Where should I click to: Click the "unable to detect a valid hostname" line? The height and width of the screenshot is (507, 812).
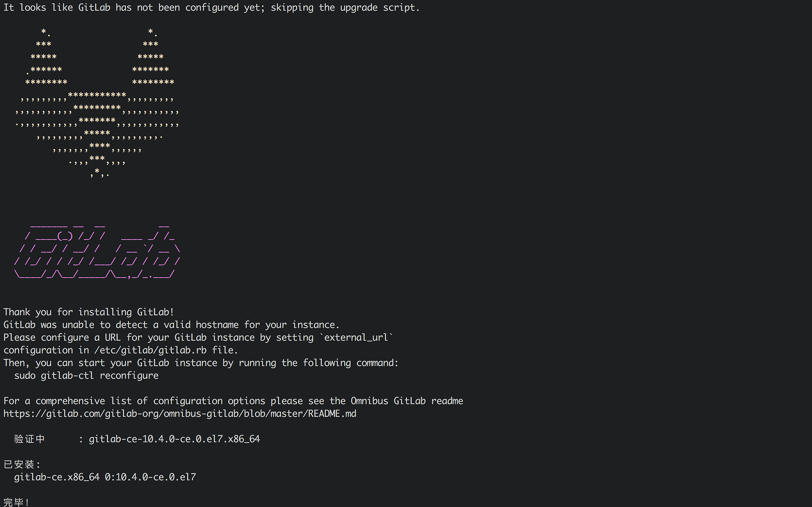(171, 325)
